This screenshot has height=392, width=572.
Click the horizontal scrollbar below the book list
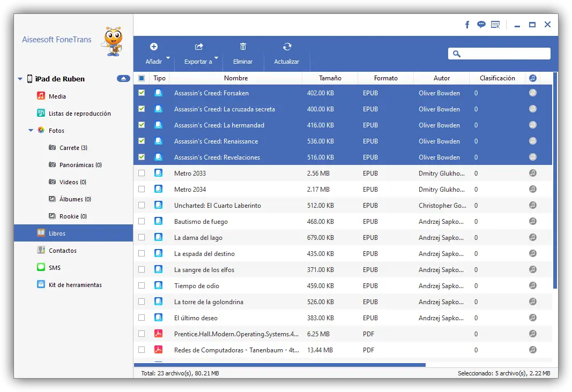(280, 365)
